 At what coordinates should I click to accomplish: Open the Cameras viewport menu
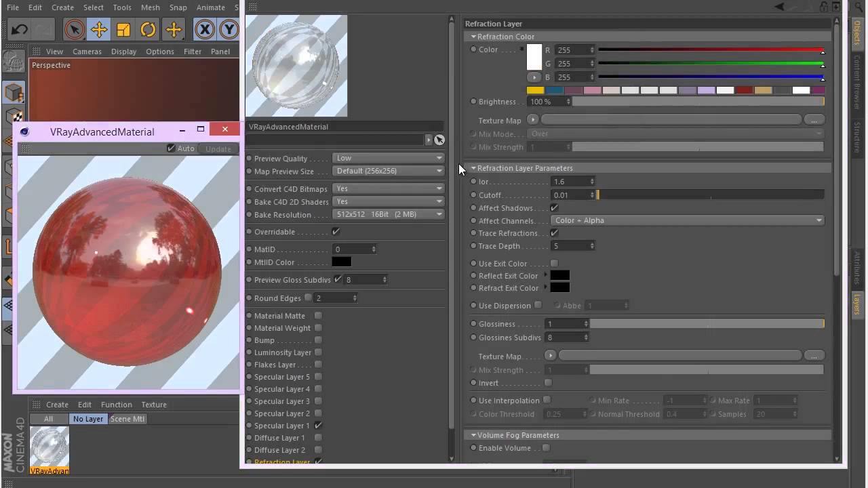87,52
